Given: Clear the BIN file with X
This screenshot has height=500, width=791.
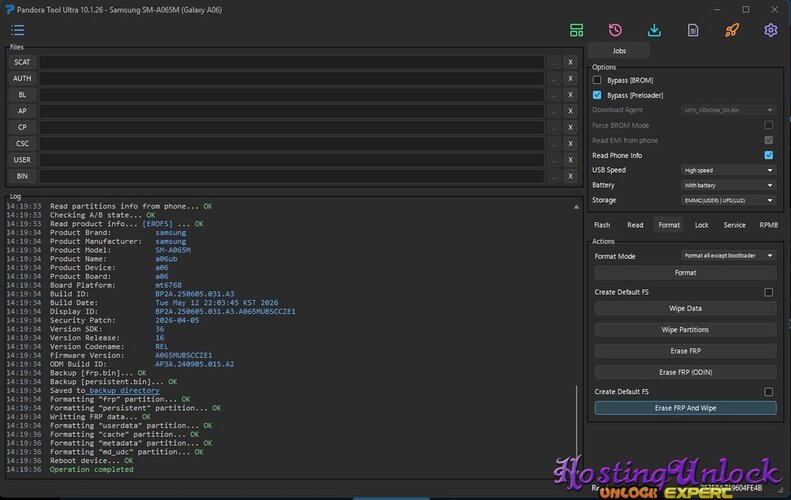Looking at the screenshot, I should 570,176.
